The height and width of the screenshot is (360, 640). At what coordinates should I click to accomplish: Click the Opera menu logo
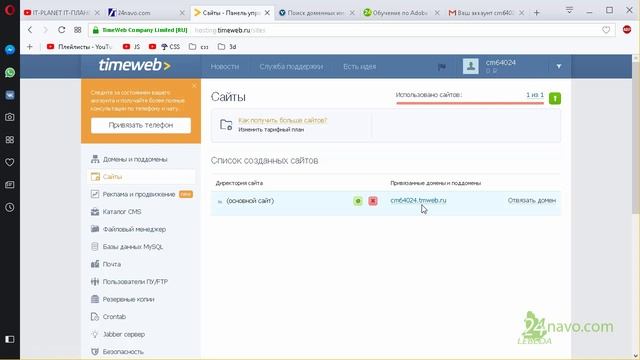pyautogui.click(x=9, y=9)
